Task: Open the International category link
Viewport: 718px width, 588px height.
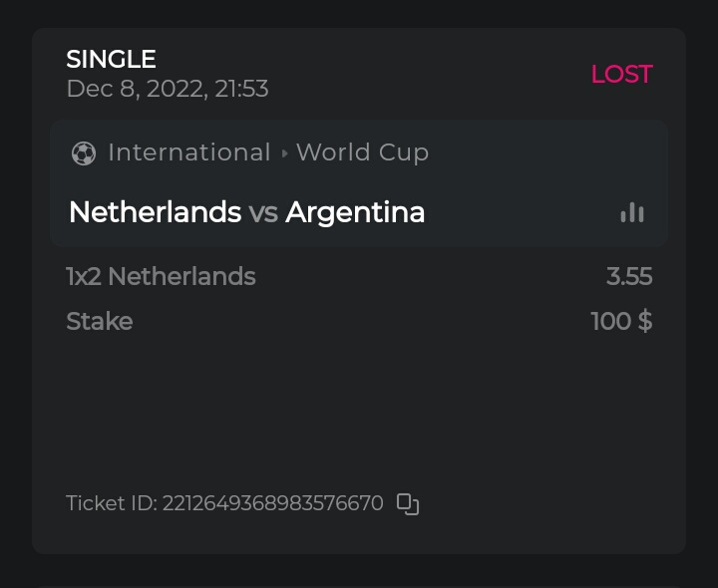Action: click(188, 152)
